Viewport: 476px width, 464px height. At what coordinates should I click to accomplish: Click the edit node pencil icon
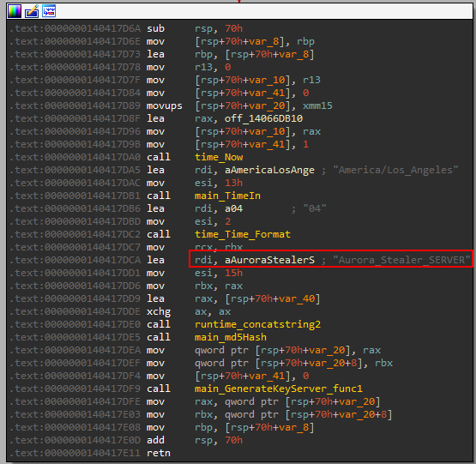pyautogui.click(x=32, y=11)
